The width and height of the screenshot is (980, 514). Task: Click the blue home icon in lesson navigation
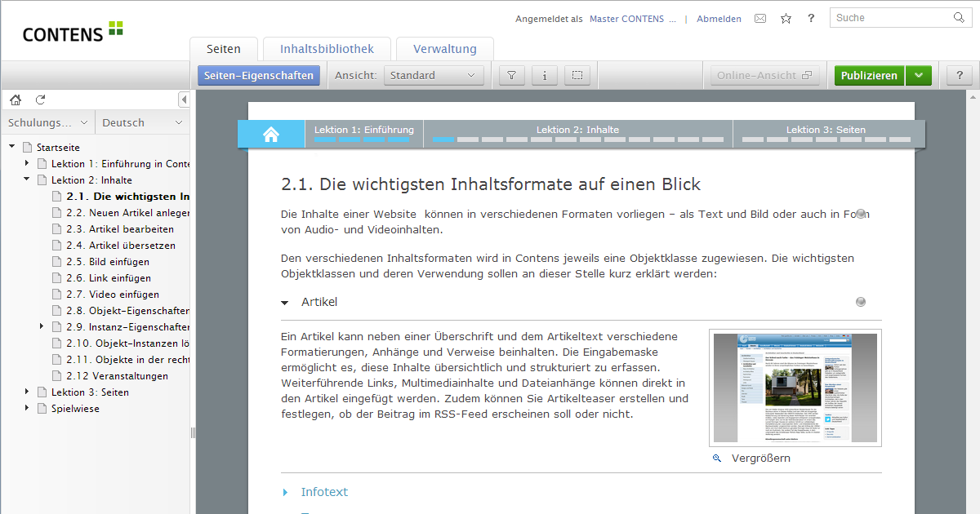tap(271, 135)
